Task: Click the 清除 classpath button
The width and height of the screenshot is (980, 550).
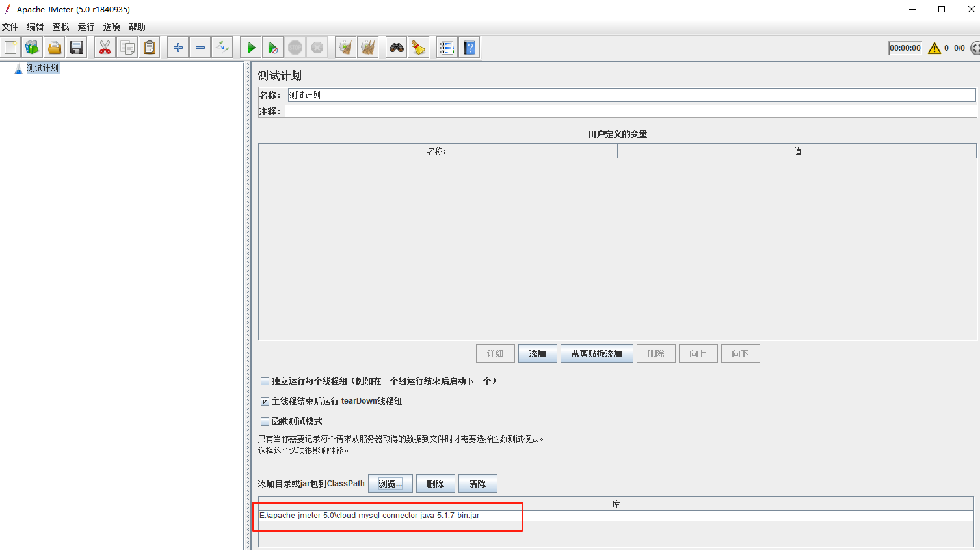Action: pyautogui.click(x=477, y=484)
